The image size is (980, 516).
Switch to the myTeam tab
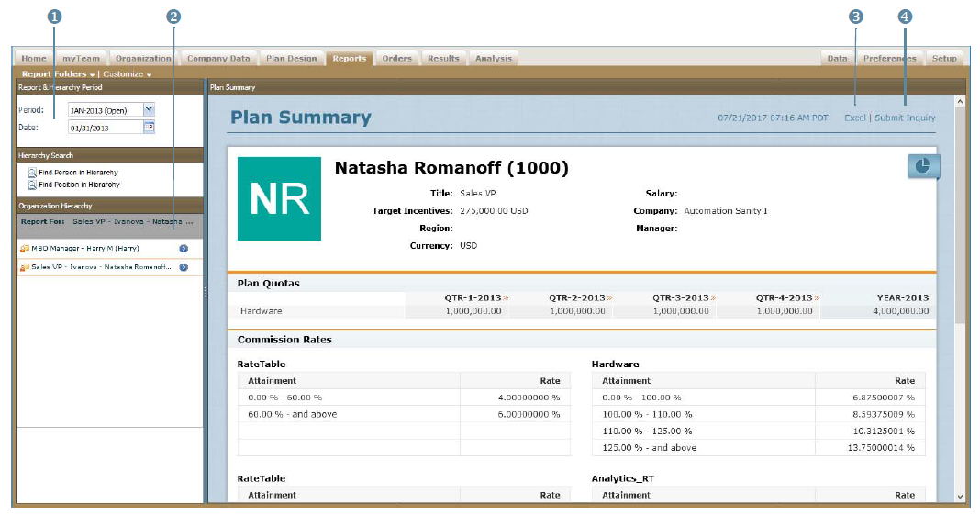pyautogui.click(x=81, y=58)
